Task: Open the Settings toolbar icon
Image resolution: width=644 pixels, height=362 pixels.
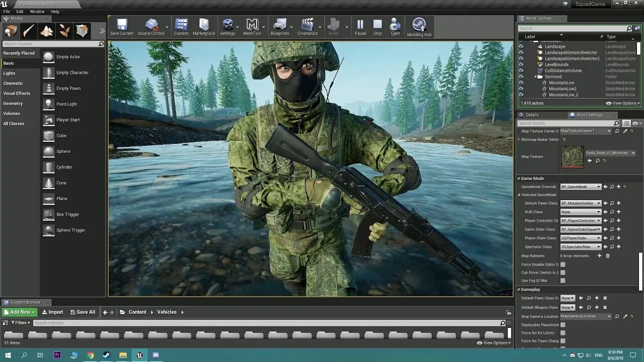Action: point(227,27)
